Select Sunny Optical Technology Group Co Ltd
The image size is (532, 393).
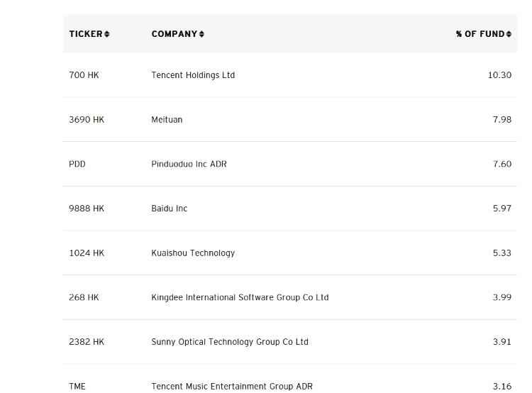coord(230,342)
